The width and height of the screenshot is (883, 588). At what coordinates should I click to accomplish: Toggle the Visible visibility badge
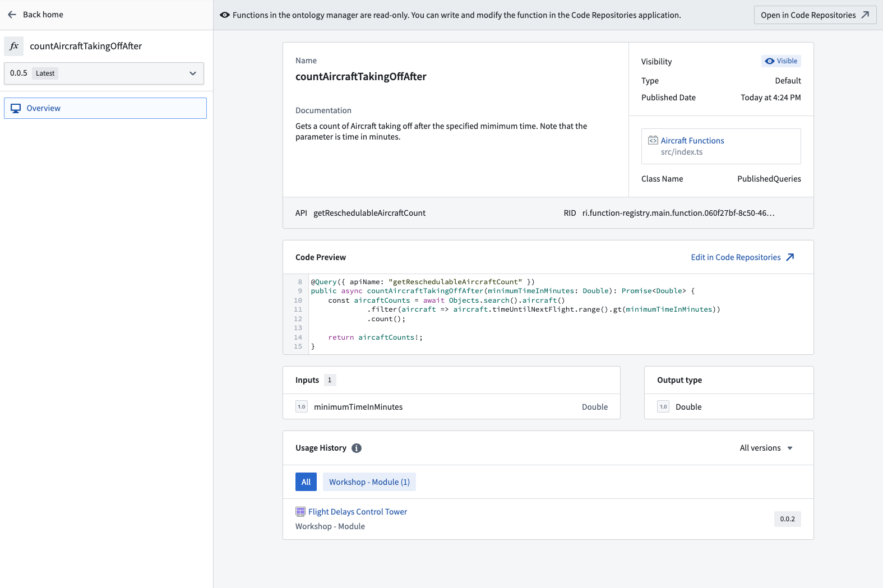point(781,61)
